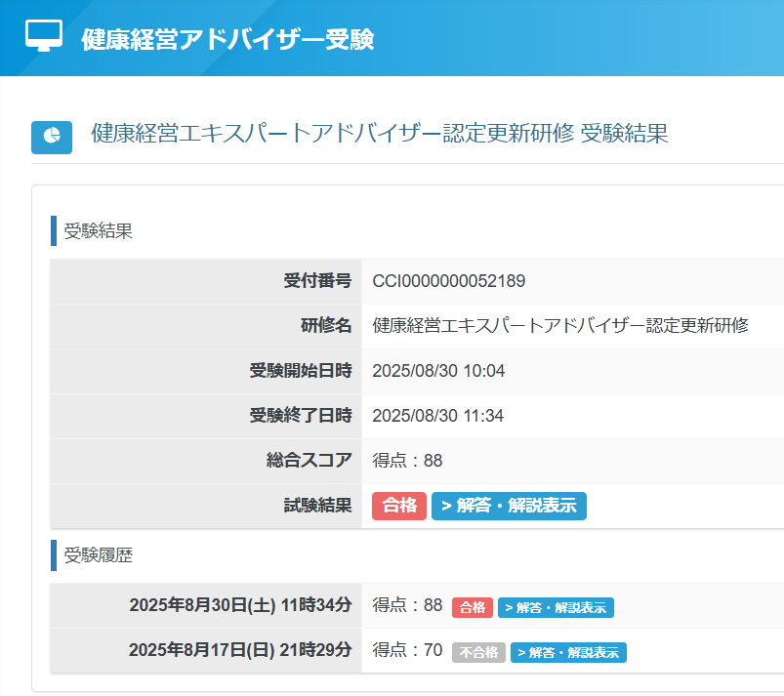Click the pie chart icon beside page title
This screenshot has width=784, height=696.
[x=52, y=138]
